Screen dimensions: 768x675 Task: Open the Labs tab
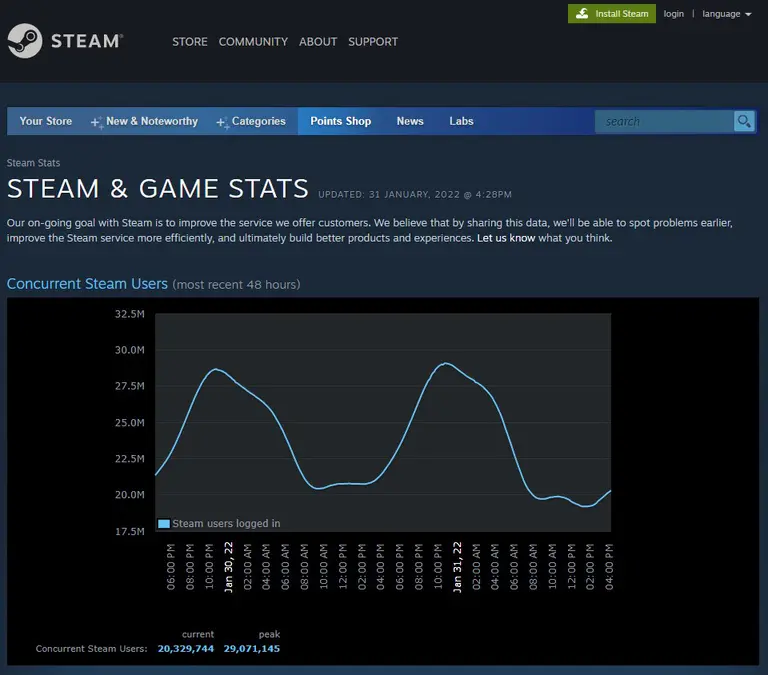coord(461,121)
